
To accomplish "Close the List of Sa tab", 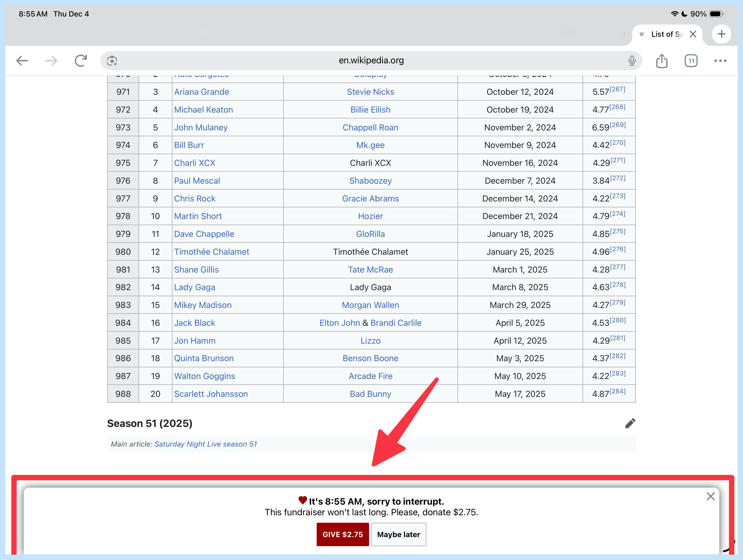I will [693, 34].
